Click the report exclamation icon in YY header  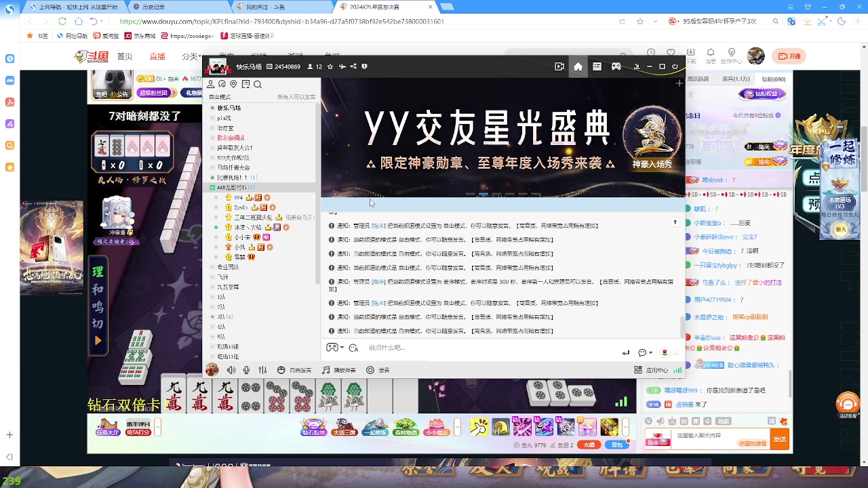(364, 66)
